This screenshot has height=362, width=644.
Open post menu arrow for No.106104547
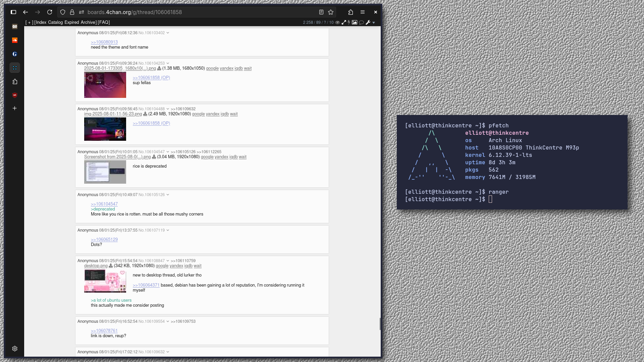coord(168,152)
